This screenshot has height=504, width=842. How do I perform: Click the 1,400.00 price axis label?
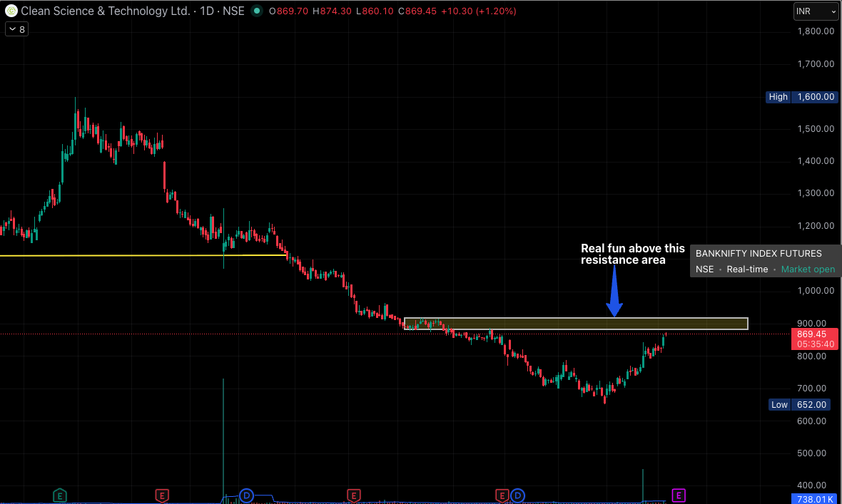(x=816, y=161)
